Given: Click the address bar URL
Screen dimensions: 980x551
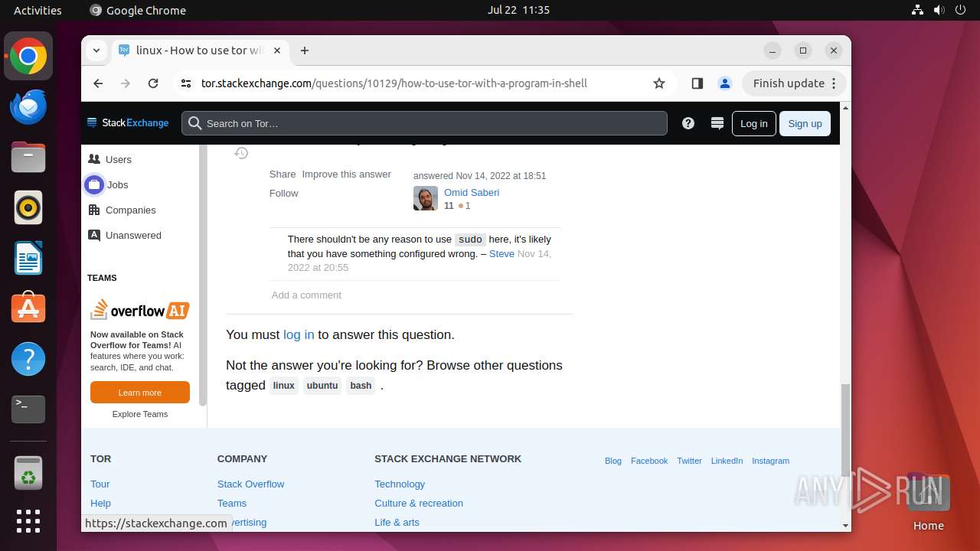Looking at the screenshot, I should [394, 83].
